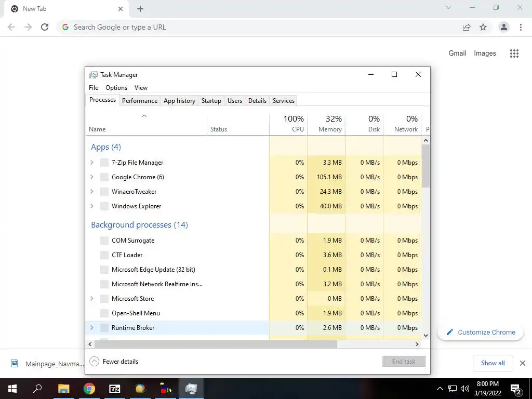Select the Microsoft Edge Update (32 bit) process
Image resolution: width=532 pixels, height=399 pixels.
(x=253, y=270)
